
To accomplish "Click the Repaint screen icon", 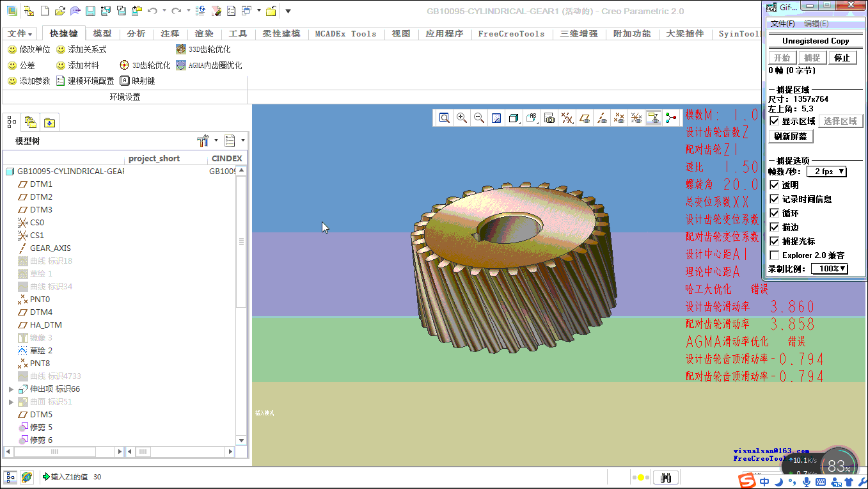I will click(496, 118).
